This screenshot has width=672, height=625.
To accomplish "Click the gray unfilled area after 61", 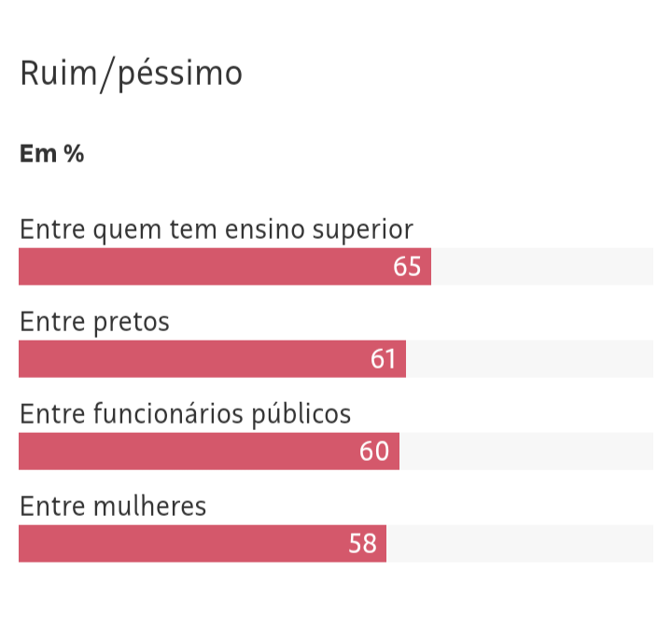I will [529, 359].
